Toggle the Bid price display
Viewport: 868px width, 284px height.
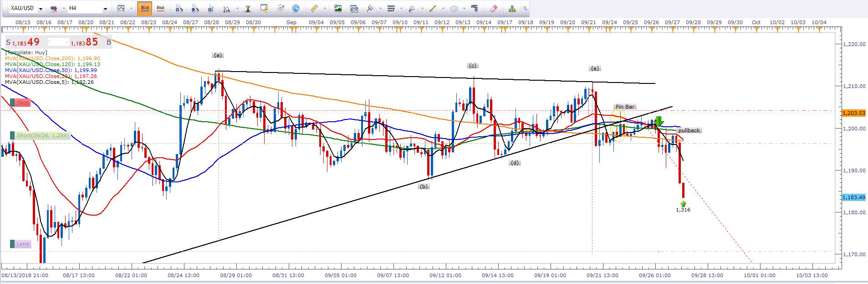pyautogui.click(x=144, y=8)
